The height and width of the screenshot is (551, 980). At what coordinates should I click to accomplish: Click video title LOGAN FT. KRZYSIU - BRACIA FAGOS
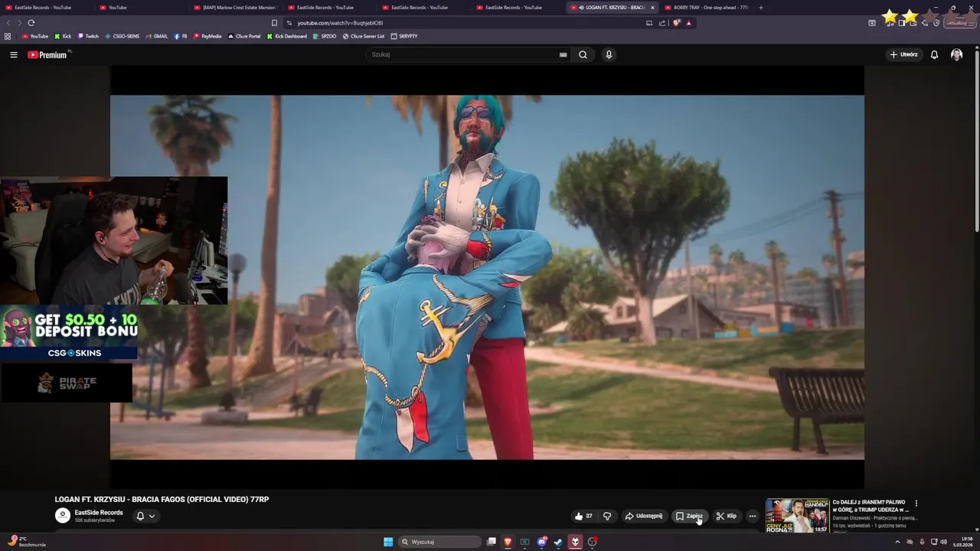coord(162,499)
